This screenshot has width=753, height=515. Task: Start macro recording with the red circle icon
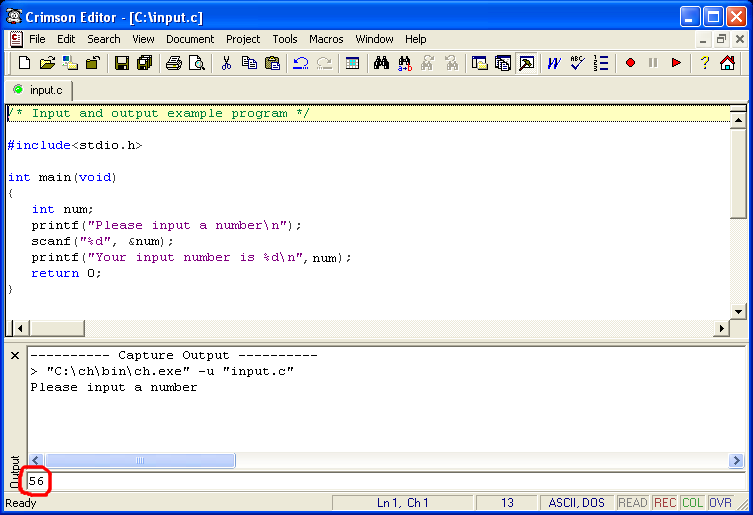coord(630,63)
